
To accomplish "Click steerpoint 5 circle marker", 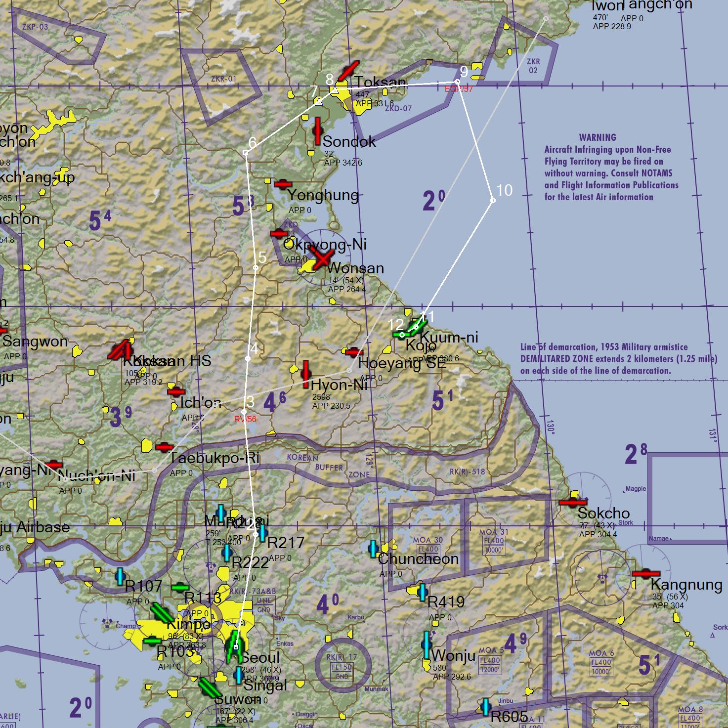I will tap(256, 267).
